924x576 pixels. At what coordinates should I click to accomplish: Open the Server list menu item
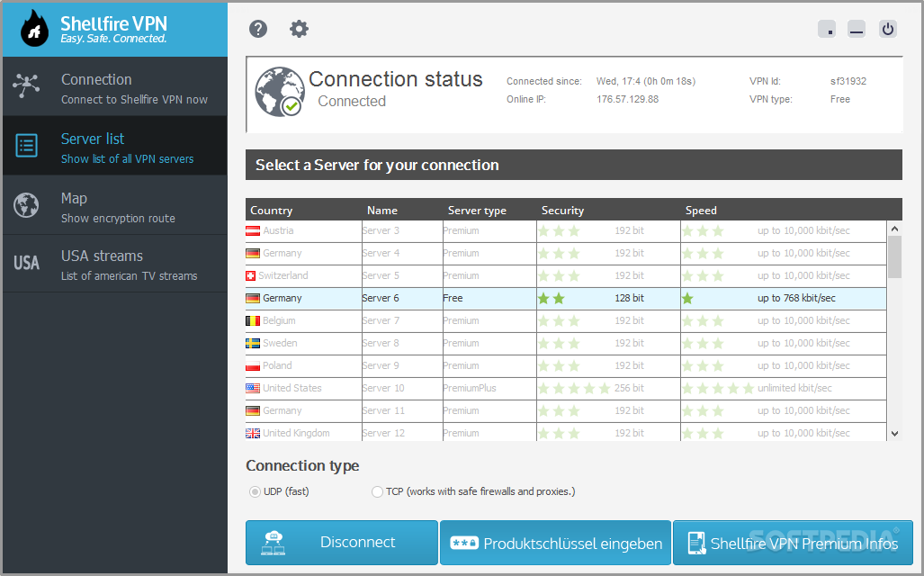pos(115,146)
